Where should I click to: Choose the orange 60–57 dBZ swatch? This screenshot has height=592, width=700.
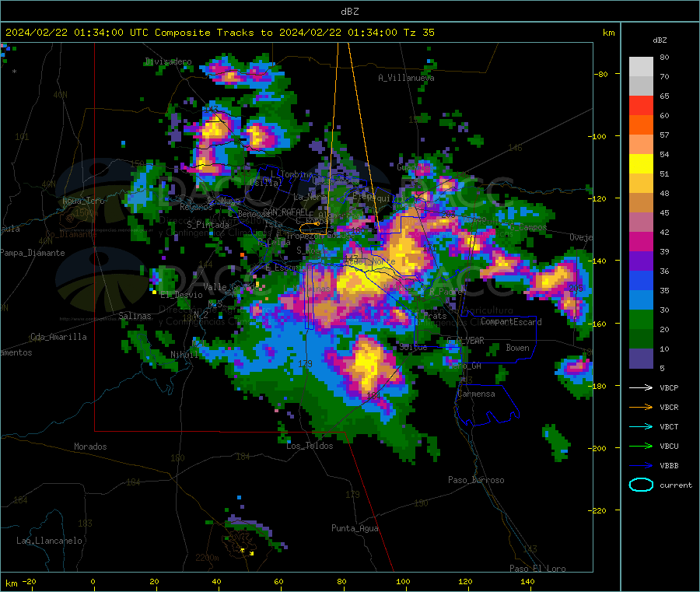click(641, 125)
